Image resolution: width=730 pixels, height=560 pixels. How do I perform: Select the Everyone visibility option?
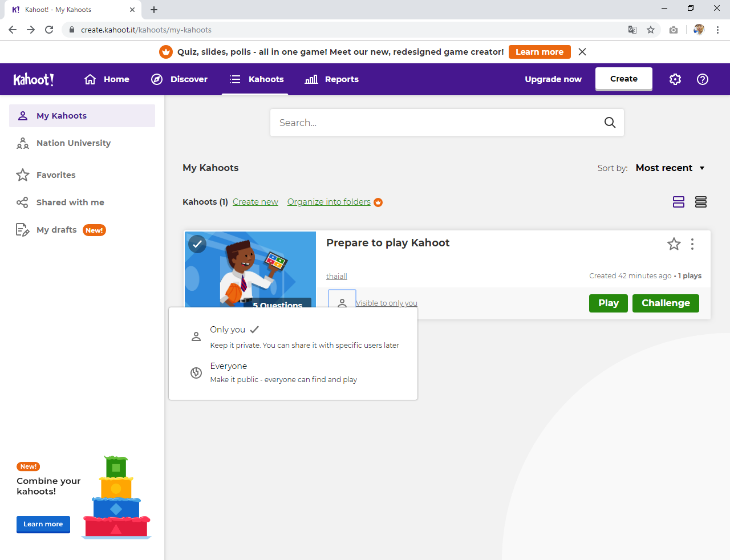point(229,366)
